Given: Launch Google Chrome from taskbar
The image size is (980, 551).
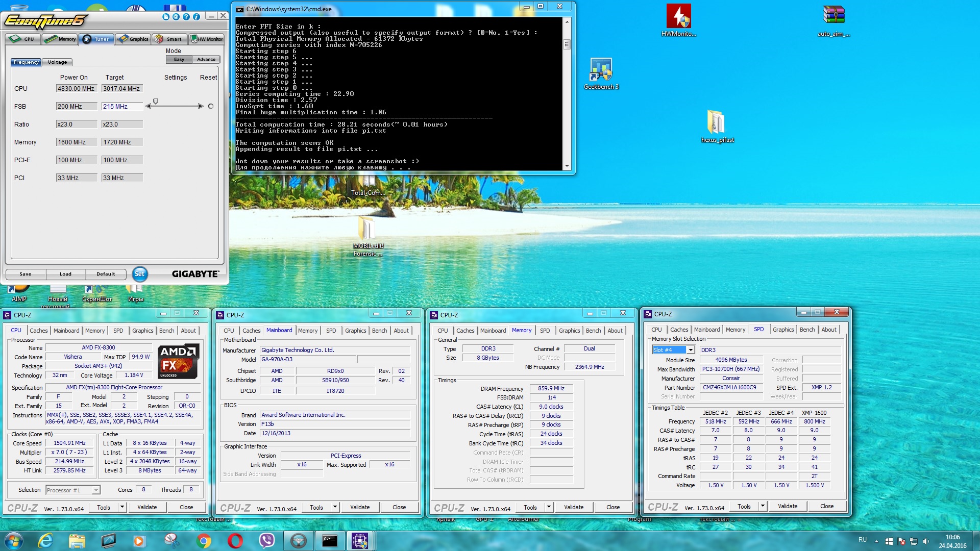Looking at the screenshot, I should (x=204, y=541).
